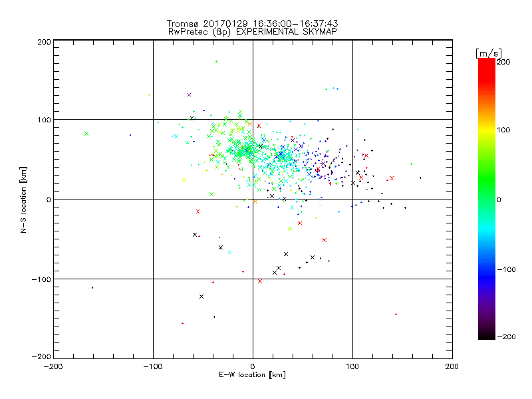Click the yellow-green X marker below the origin

coord(290,229)
